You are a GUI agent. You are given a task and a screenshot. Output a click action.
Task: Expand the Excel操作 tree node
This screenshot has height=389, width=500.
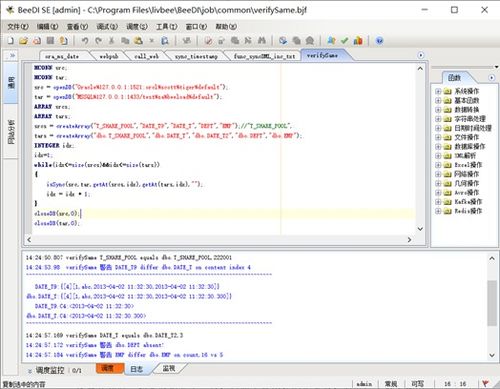[438, 165]
